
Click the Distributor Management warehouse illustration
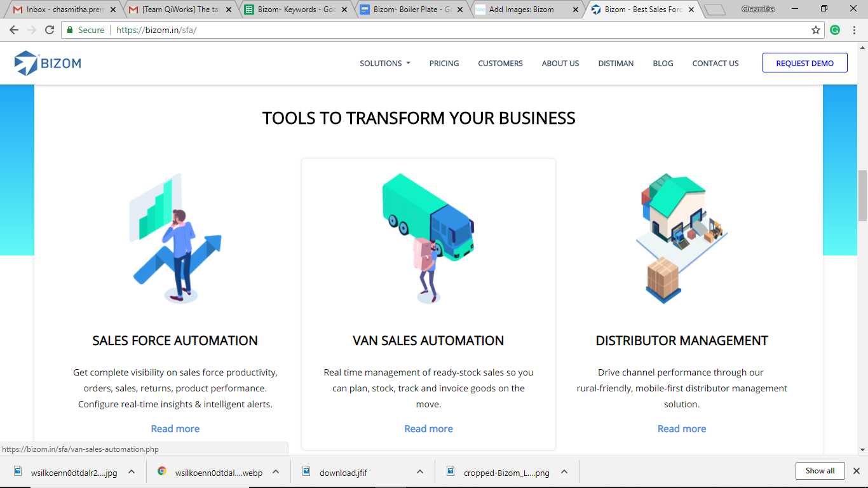pos(682,238)
